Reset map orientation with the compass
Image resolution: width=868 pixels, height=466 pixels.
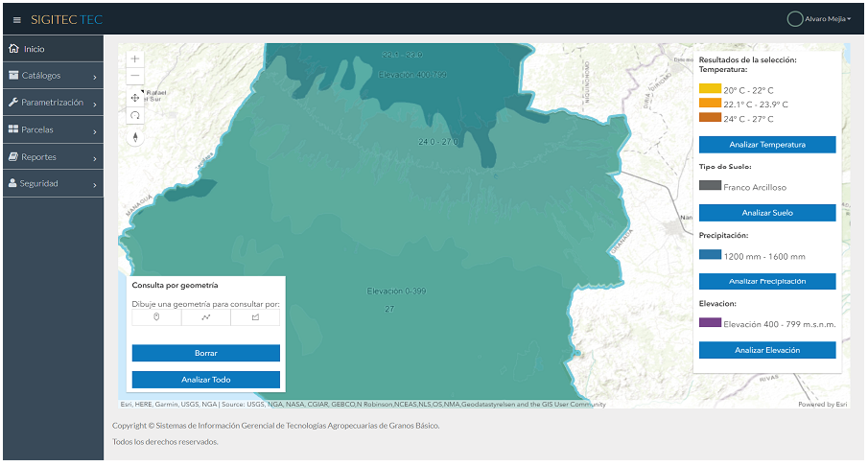coord(135,136)
